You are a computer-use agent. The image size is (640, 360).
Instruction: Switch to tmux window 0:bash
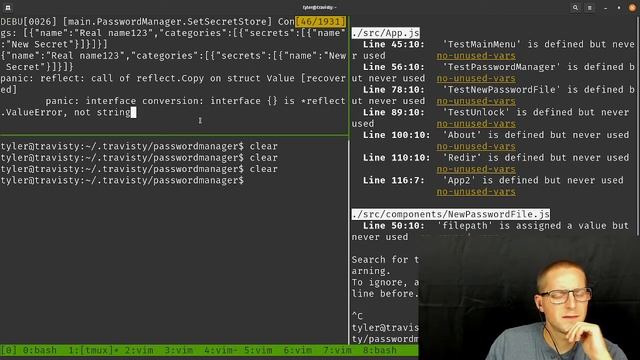coord(40,350)
